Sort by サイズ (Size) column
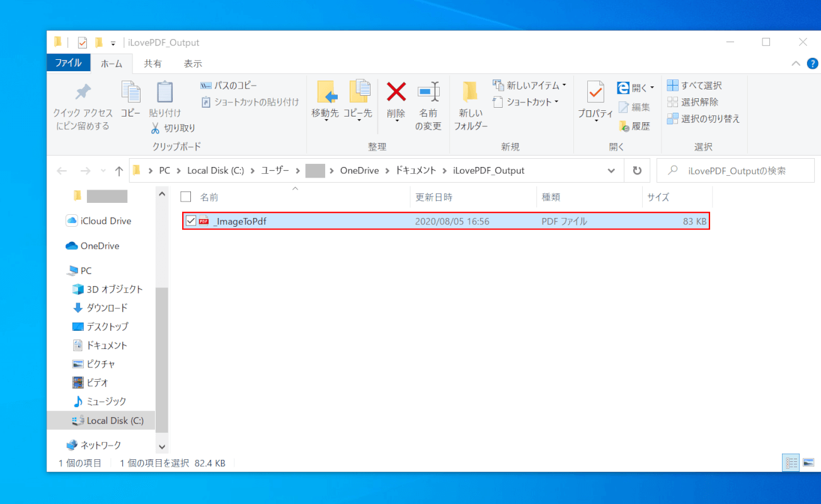The width and height of the screenshot is (821, 504). pyautogui.click(x=658, y=197)
